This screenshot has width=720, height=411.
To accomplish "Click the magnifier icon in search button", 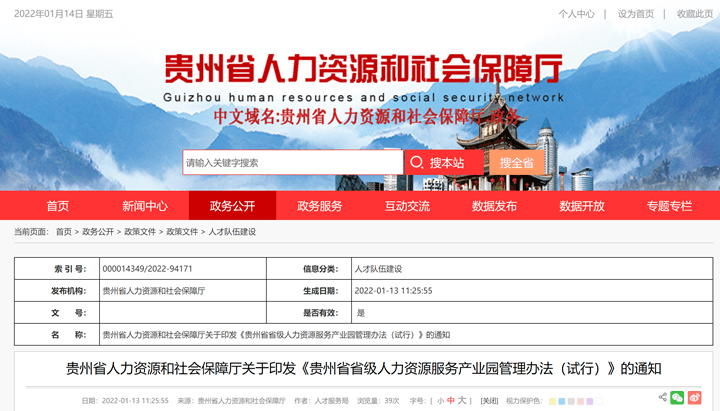I will tap(418, 163).
